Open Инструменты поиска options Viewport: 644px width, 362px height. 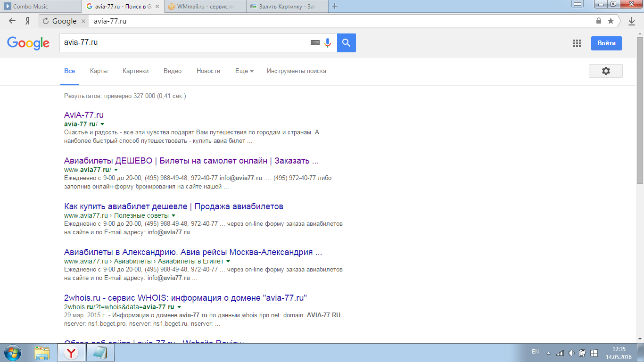click(297, 71)
